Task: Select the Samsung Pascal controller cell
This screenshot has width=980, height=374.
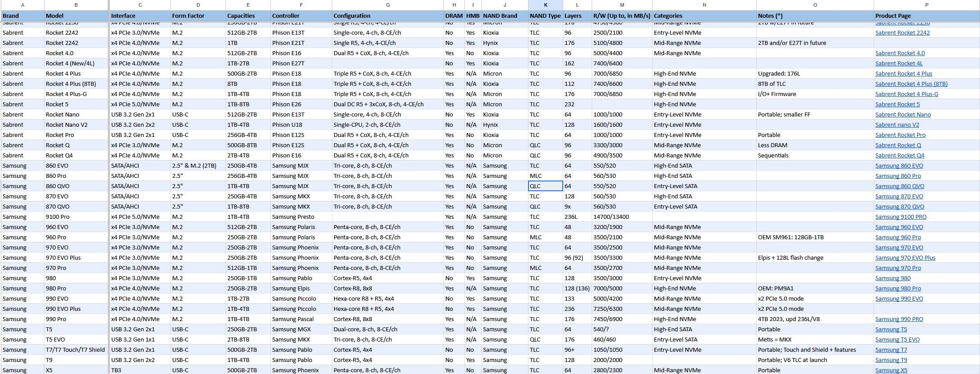Action: click(301, 319)
